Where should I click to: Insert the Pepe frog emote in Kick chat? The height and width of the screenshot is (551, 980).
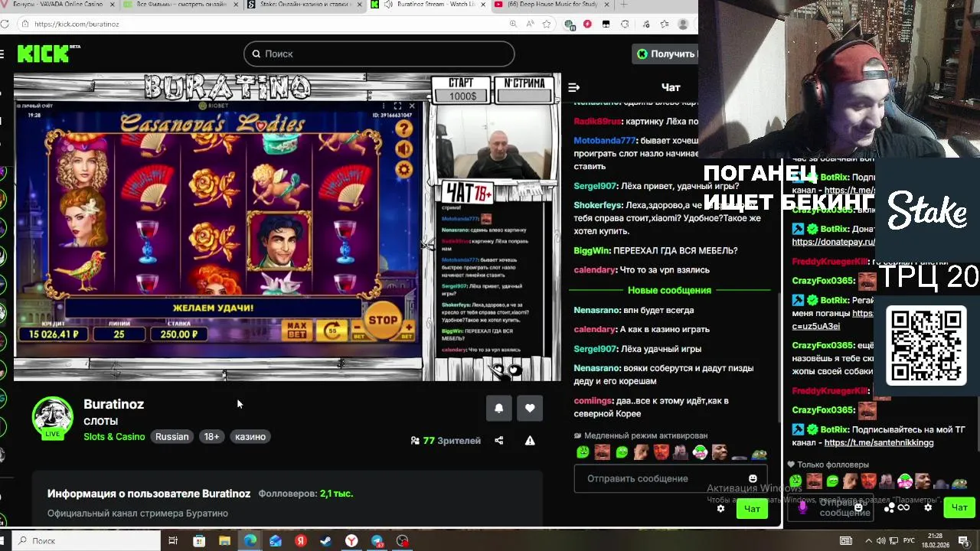pyautogui.click(x=759, y=453)
